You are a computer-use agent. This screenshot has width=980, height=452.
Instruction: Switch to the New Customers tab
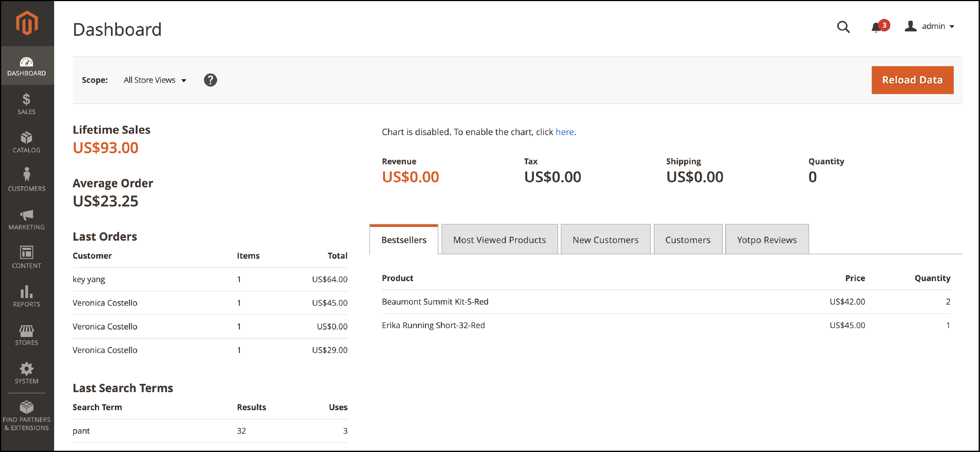604,240
